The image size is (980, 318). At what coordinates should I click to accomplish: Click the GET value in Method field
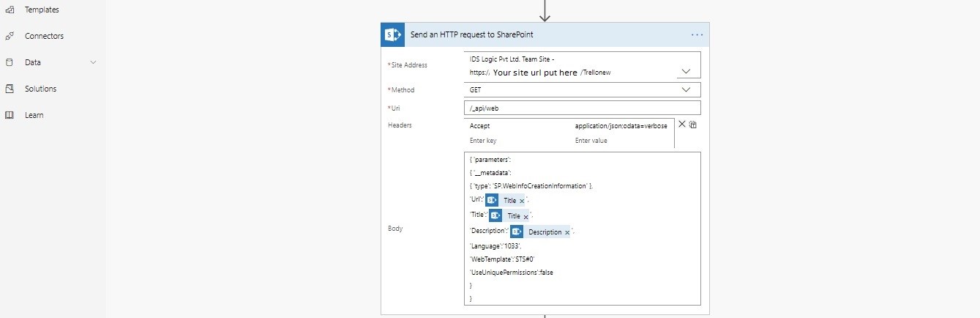click(475, 89)
